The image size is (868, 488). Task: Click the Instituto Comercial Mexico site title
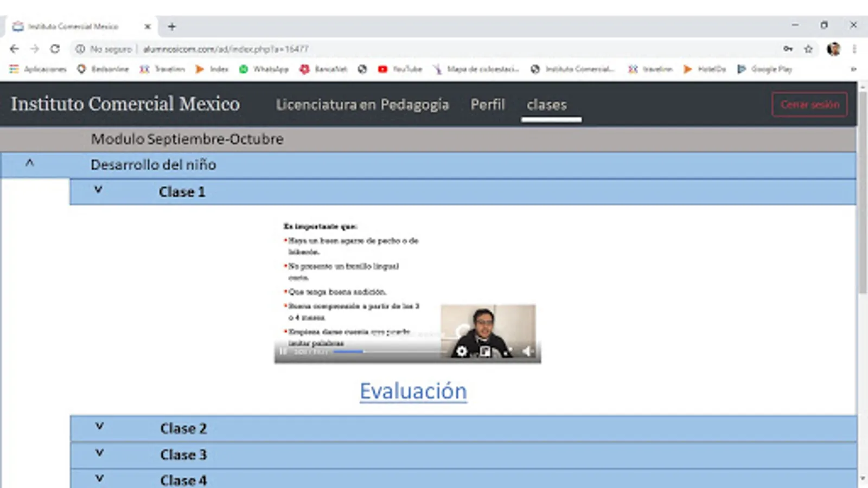point(125,104)
